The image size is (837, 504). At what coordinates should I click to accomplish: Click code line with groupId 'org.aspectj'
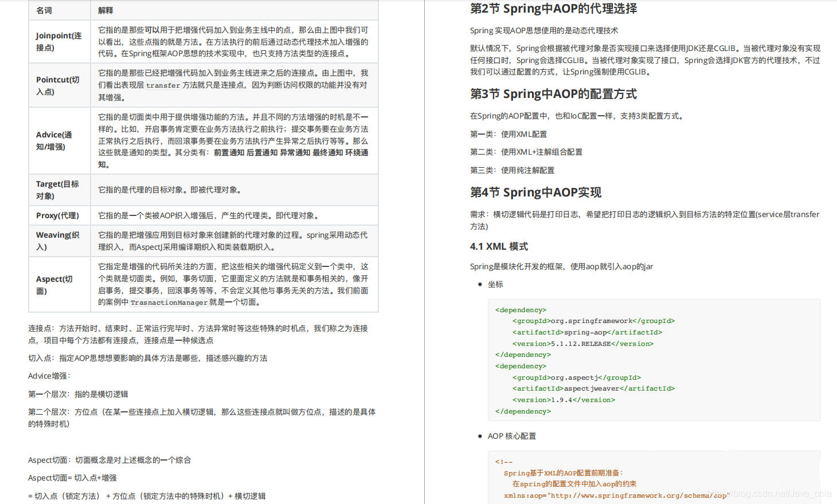click(577, 377)
